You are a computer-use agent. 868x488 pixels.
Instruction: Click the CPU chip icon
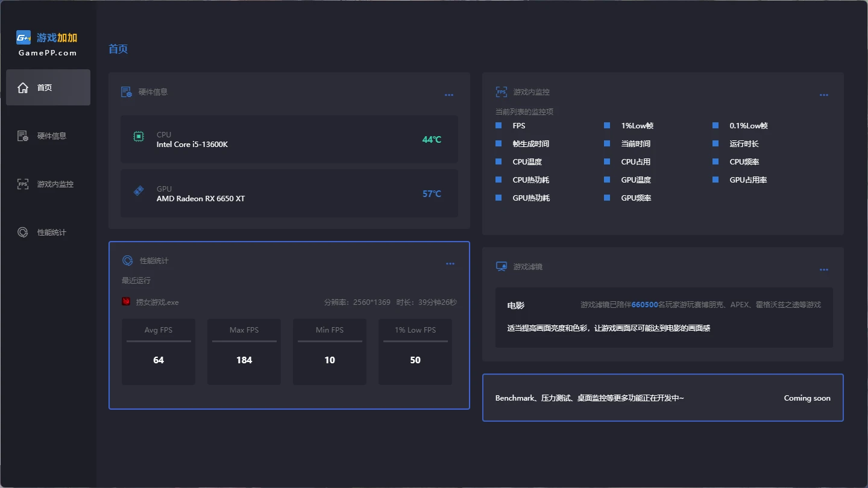coord(139,137)
